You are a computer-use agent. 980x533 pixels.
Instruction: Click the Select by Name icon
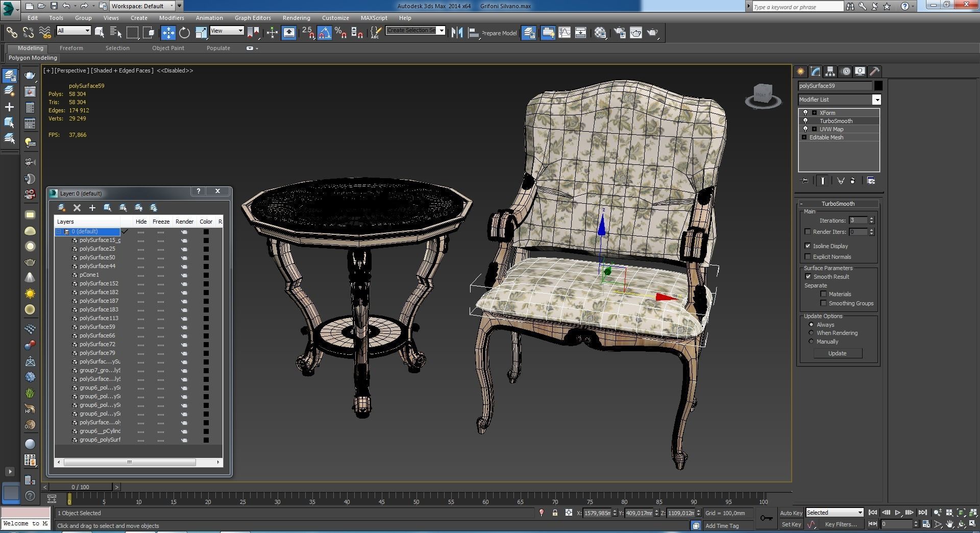116,33
